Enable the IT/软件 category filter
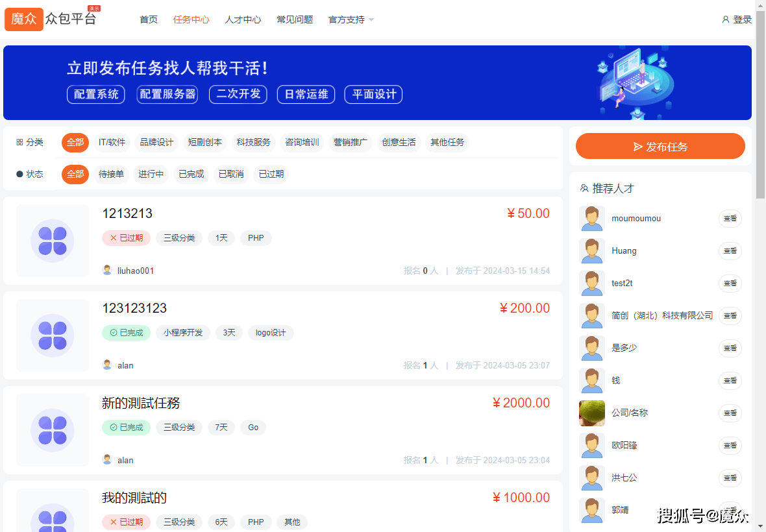766x532 pixels. [111, 142]
